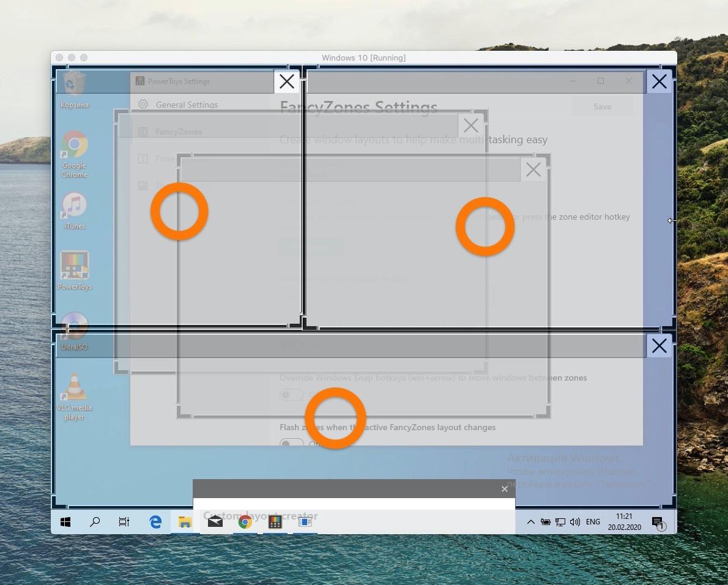
Task: Close the innermost faded zone
Action: click(x=533, y=170)
